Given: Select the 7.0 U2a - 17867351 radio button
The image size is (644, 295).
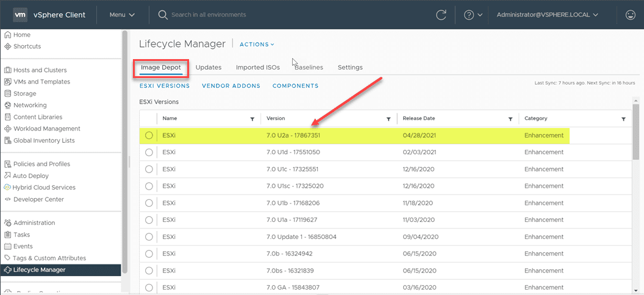Looking at the screenshot, I should (149, 135).
